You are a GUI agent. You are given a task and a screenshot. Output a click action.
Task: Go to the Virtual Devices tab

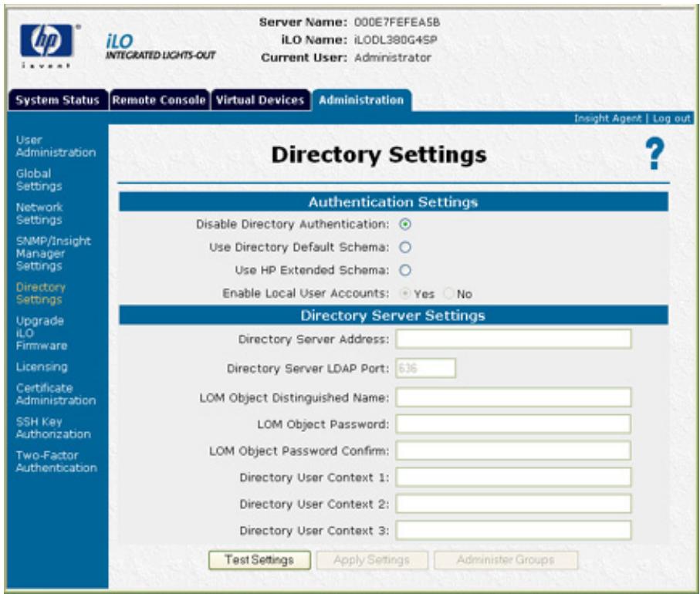(x=260, y=100)
